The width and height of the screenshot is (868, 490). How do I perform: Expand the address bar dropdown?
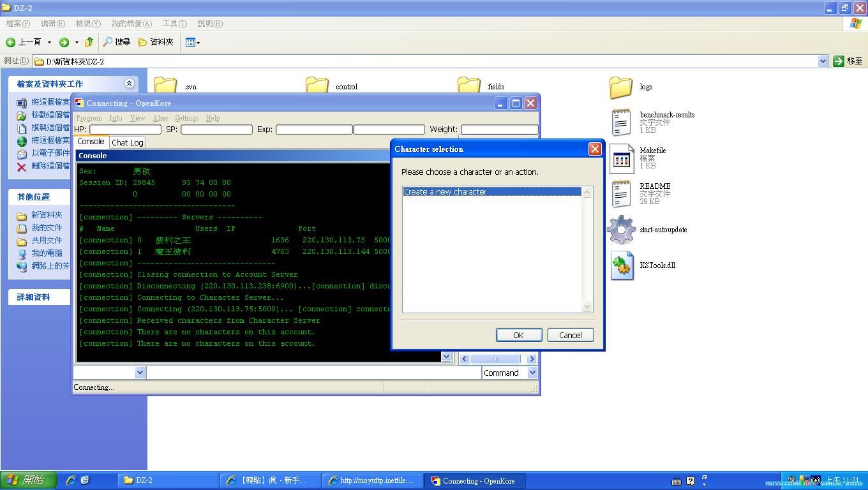[x=823, y=61]
